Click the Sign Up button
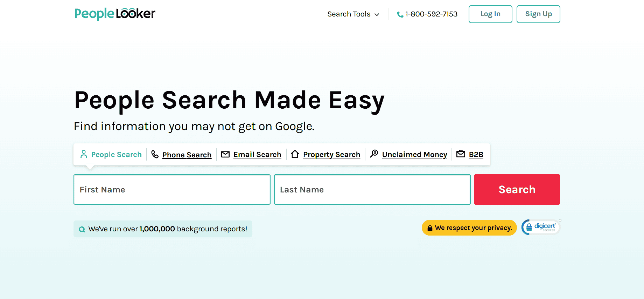This screenshot has height=299, width=644. tap(538, 14)
